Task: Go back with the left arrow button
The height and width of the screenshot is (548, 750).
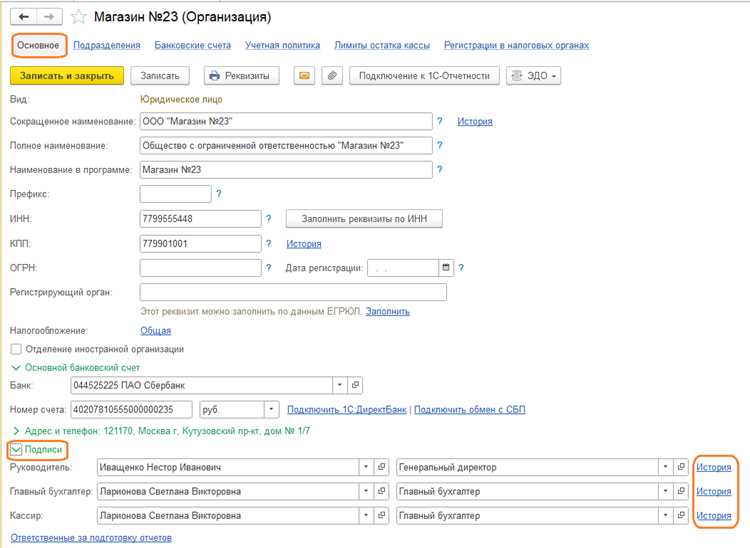Action: coord(23,17)
